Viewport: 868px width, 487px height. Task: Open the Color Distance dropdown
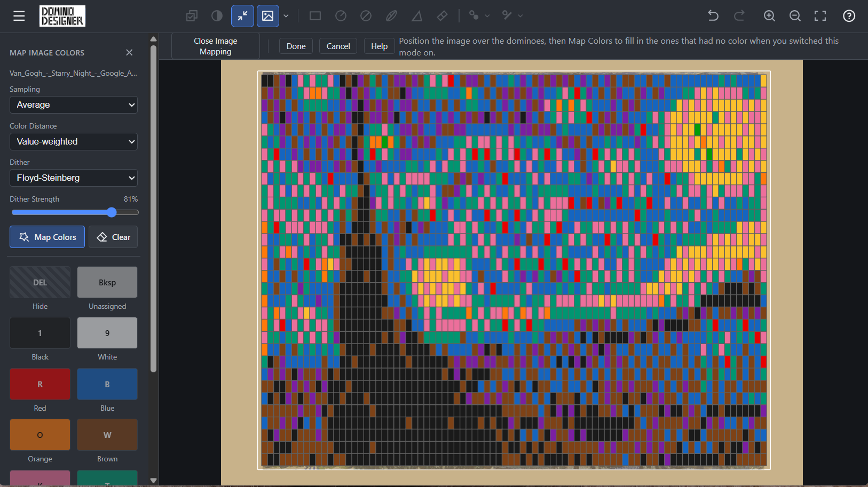(x=74, y=141)
